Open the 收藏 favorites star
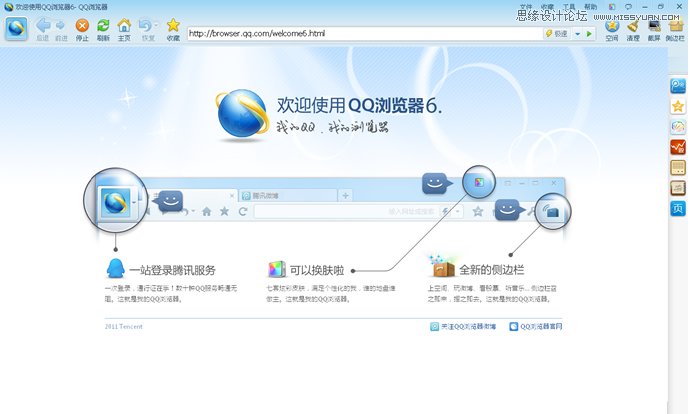Image resolution: width=690 pixels, height=414 pixels. [x=173, y=25]
